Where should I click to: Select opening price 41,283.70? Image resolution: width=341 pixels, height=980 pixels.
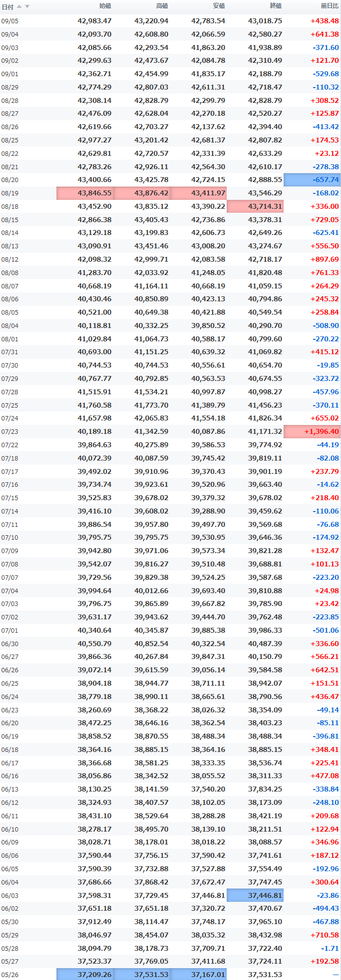pos(95,273)
